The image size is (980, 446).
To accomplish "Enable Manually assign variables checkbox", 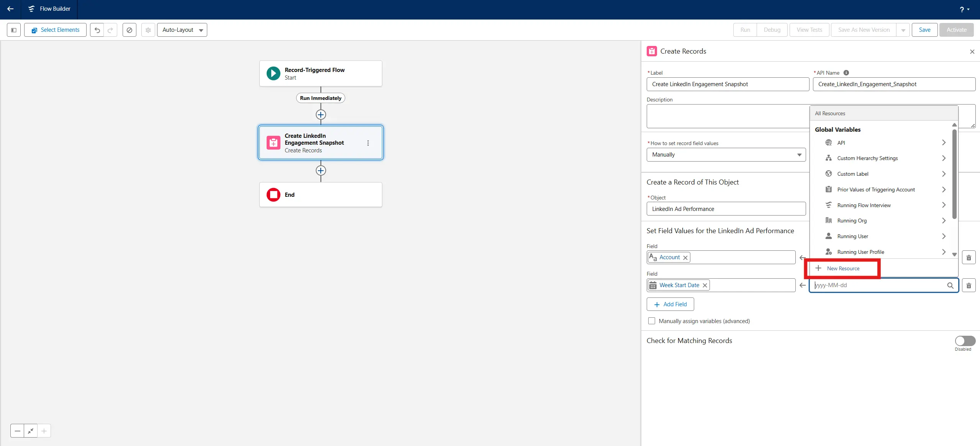I will (x=652, y=321).
